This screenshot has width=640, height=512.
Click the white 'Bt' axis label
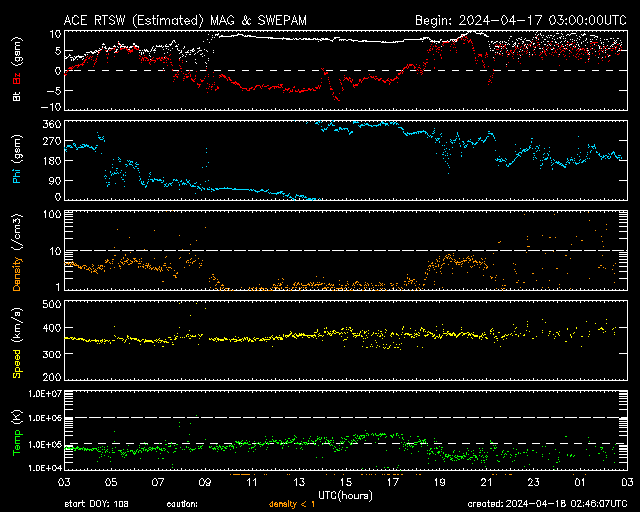[17, 96]
